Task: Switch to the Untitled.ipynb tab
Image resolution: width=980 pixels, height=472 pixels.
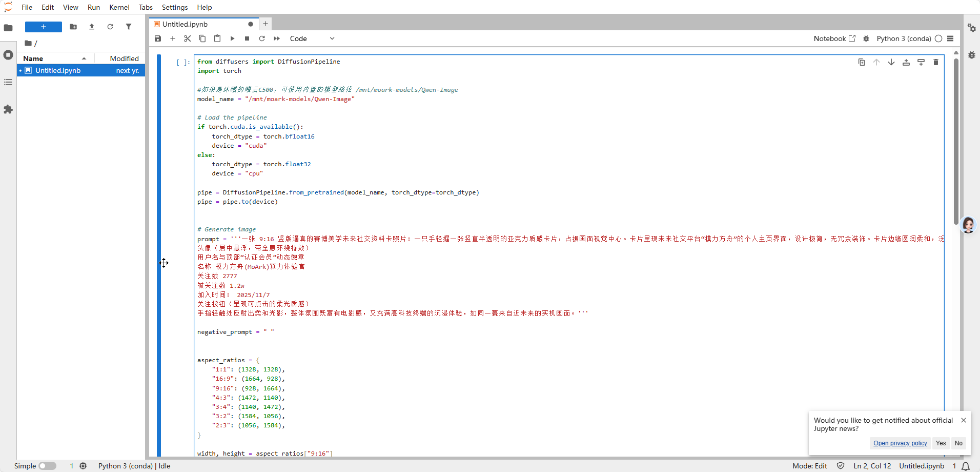Action: pos(185,24)
